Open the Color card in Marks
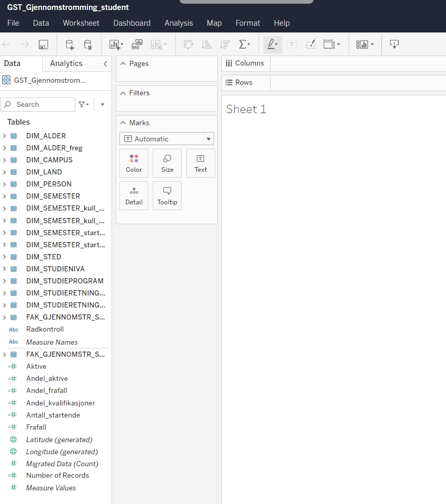 tap(133, 163)
